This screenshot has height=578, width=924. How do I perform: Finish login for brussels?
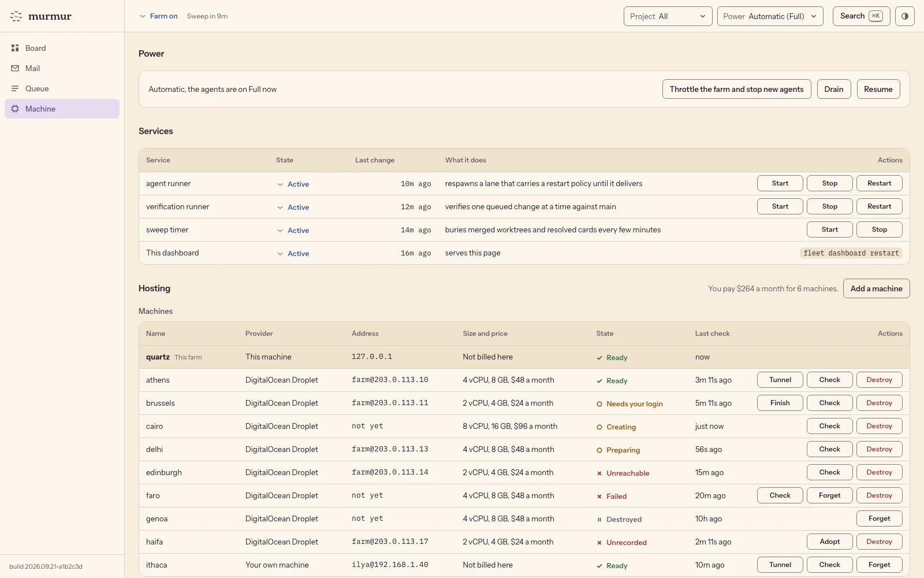tap(780, 403)
